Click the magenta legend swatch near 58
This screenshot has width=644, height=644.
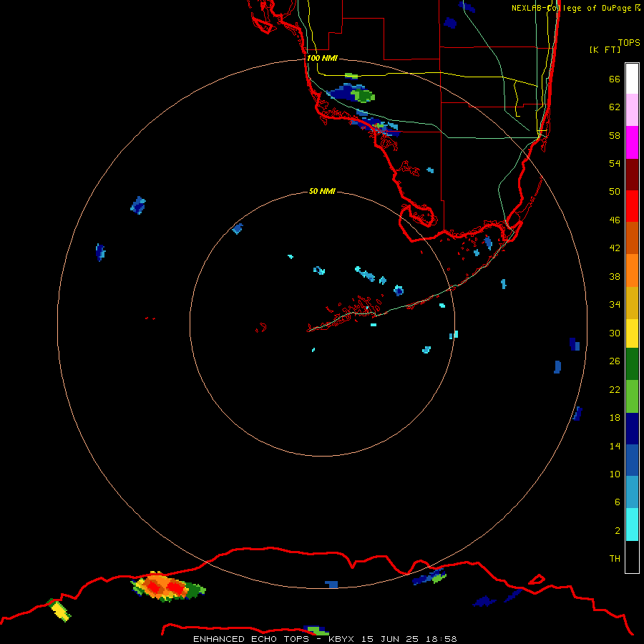[x=632, y=142]
